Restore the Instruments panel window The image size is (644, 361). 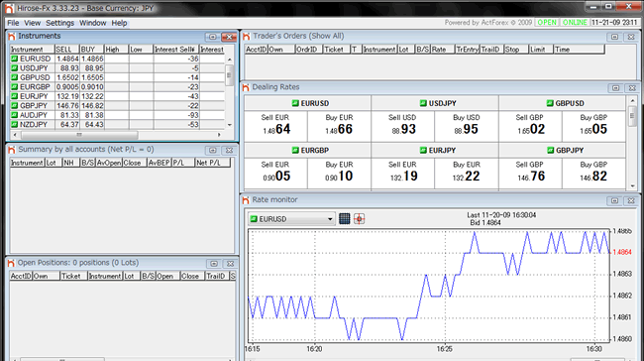click(x=212, y=37)
